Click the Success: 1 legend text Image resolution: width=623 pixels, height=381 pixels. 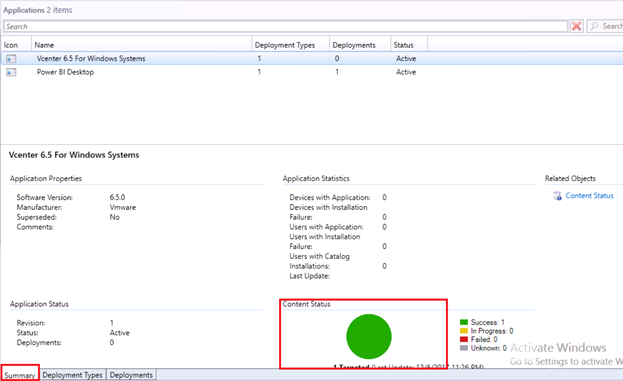[488, 322]
